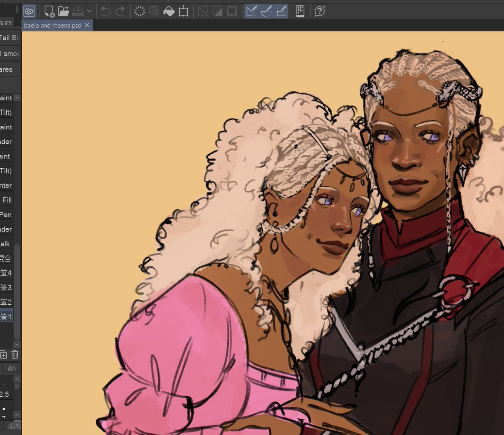Toggle show selection border icon

click(232, 11)
